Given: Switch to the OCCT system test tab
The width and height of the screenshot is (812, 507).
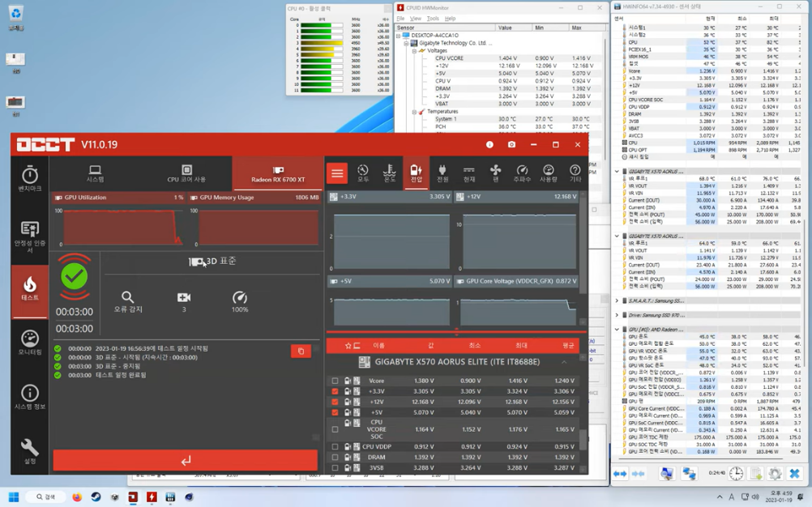Looking at the screenshot, I should point(95,173).
